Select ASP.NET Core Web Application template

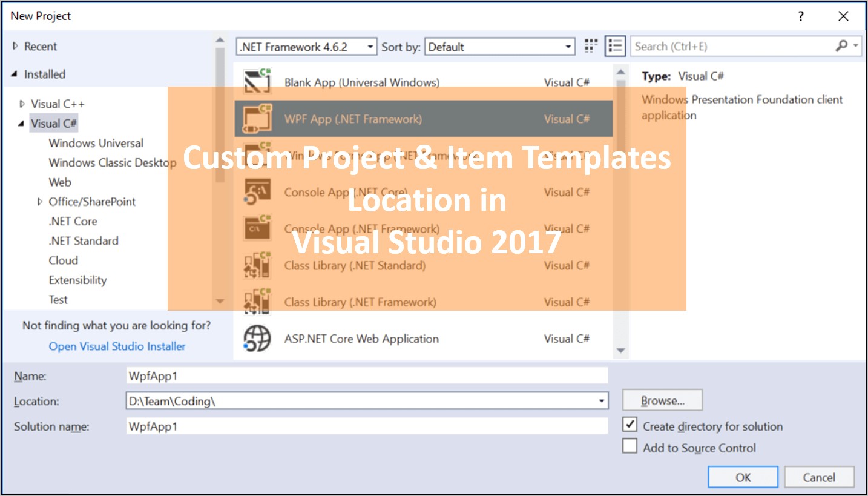pyautogui.click(x=424, y=338)
